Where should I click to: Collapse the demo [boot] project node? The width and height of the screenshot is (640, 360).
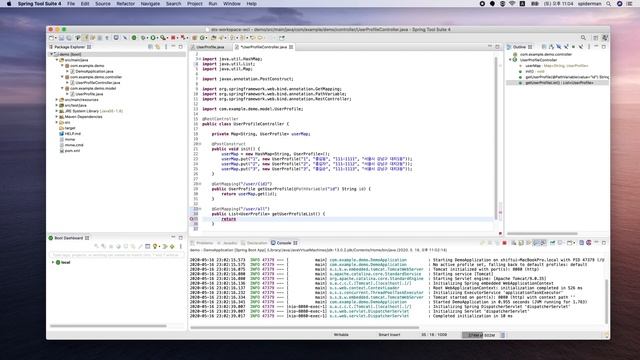[51, 54]
